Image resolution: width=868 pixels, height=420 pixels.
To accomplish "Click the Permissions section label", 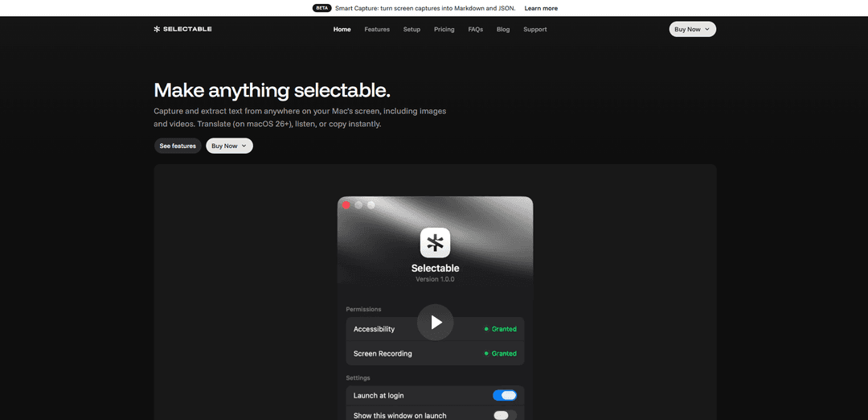I will pyautogui.click(x=364, y=309).
